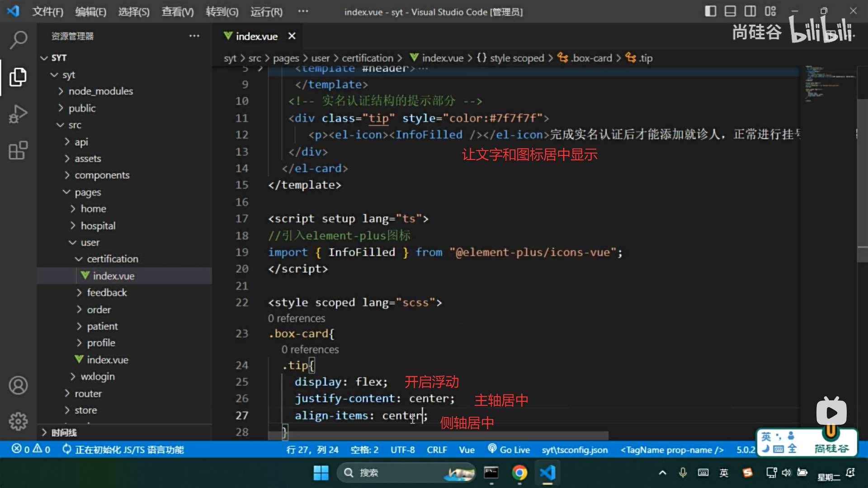This screenshot has height=488, width=868.
Task: Open Google Chrome from the taskbar
Action: coord(519,473)
